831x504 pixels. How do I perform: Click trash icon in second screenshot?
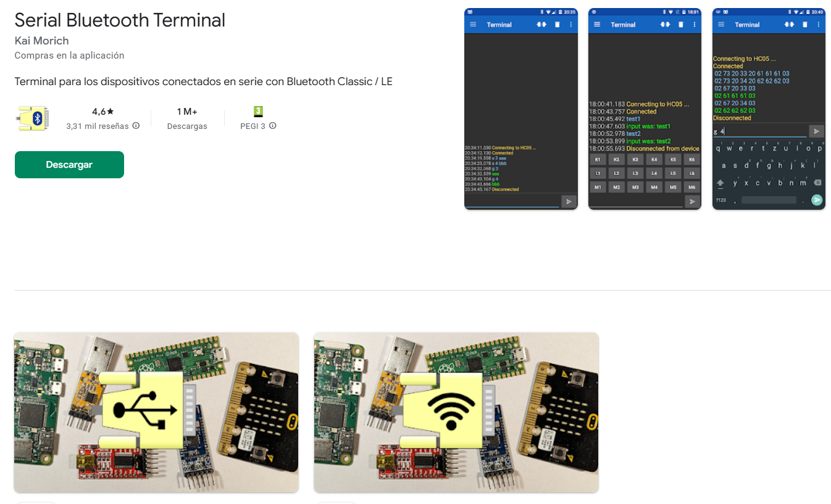681,25
